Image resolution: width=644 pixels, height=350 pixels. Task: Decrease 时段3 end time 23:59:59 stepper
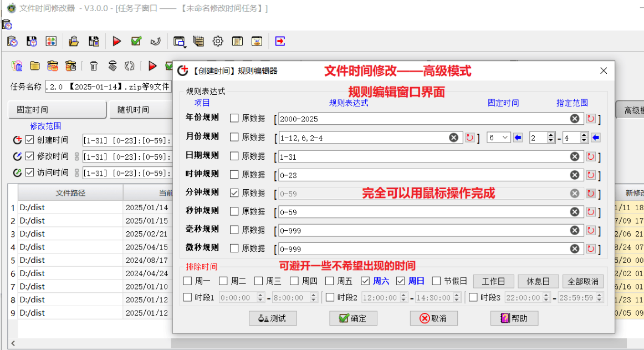point(600,300)
